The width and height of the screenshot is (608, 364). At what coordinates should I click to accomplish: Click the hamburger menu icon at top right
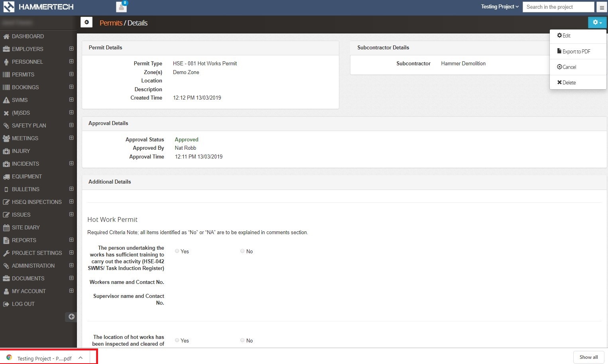click(602, 7)
